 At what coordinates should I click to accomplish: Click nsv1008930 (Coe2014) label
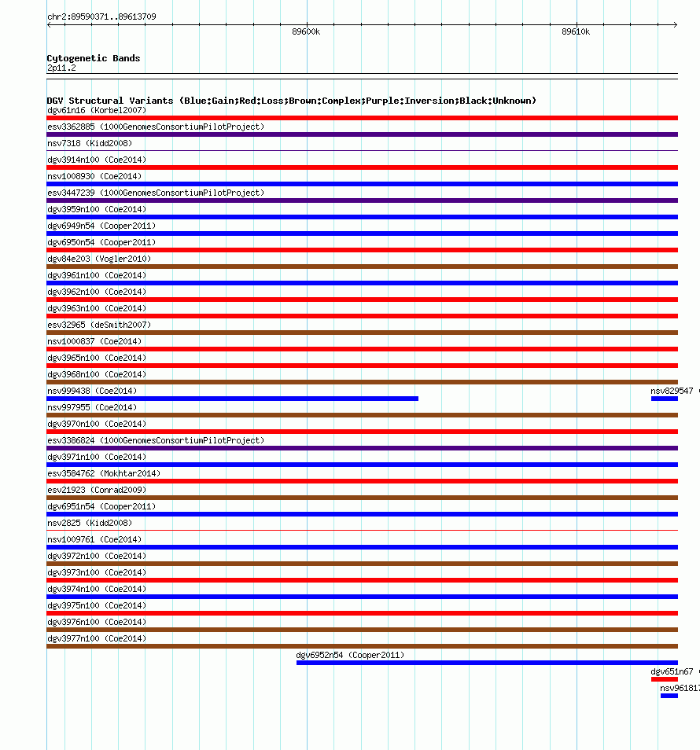click(94, 177)
